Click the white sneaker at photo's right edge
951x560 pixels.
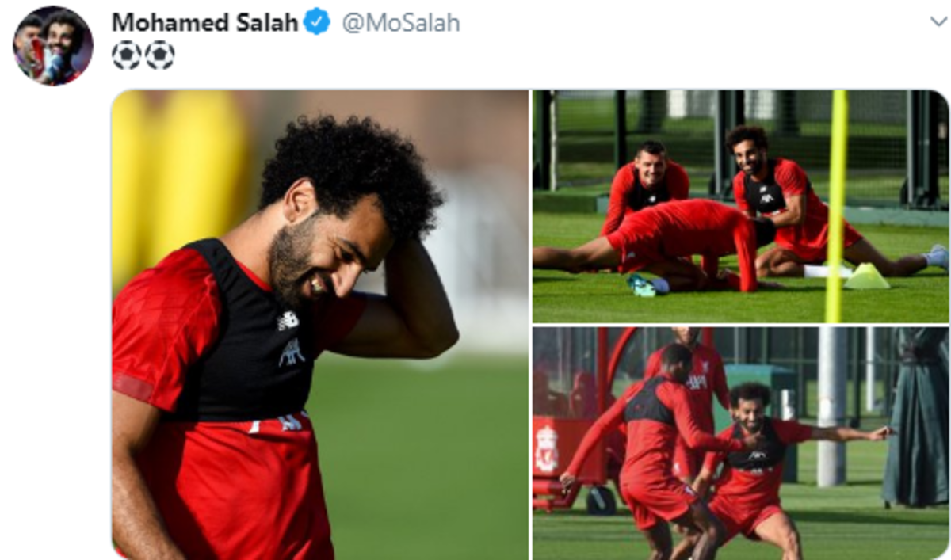938,257
